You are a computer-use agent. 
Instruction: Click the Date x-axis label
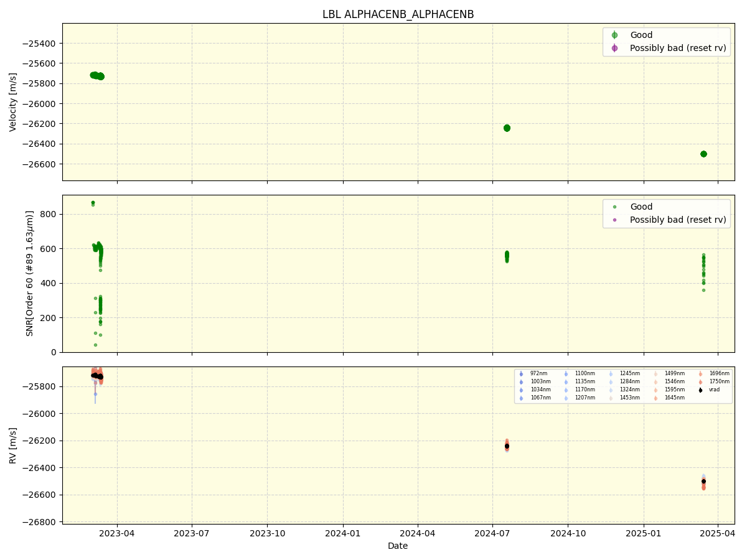[398, 546]
